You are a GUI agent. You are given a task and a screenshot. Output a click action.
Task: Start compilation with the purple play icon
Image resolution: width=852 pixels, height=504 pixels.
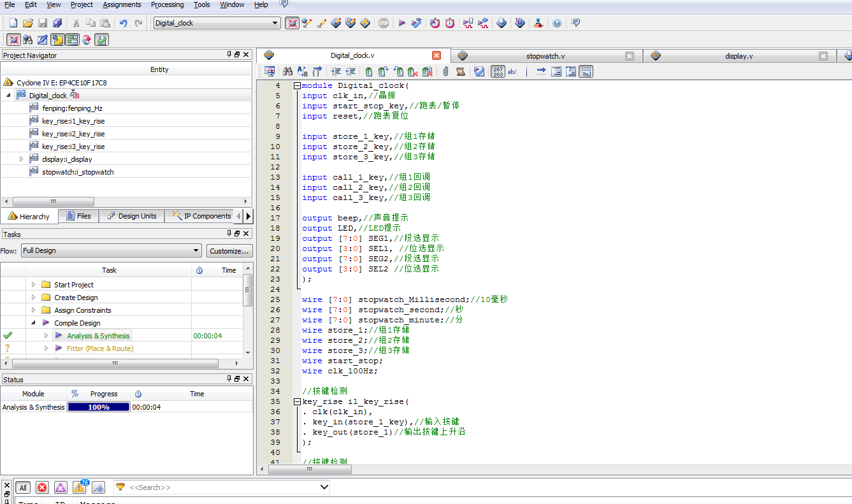pyautogui.click(x=402, y=23)
